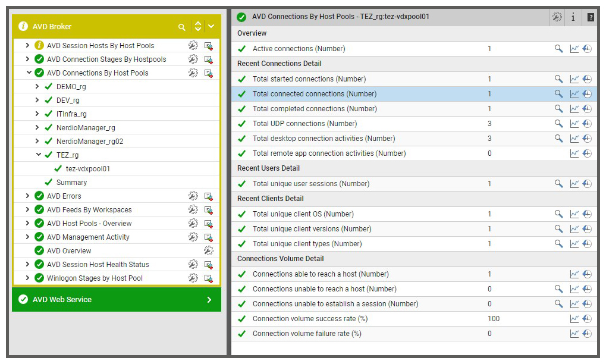Click the help question mark icon in details header

(x=591, y=17)
